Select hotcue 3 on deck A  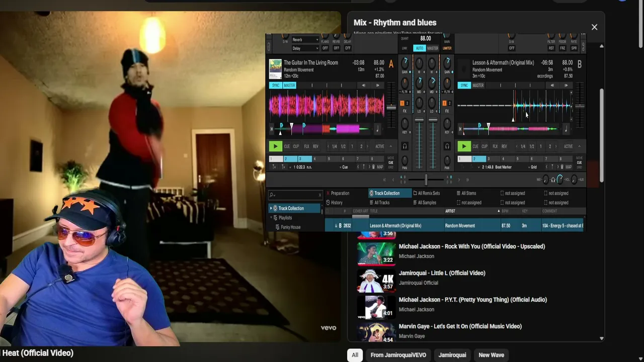[304, 159]
